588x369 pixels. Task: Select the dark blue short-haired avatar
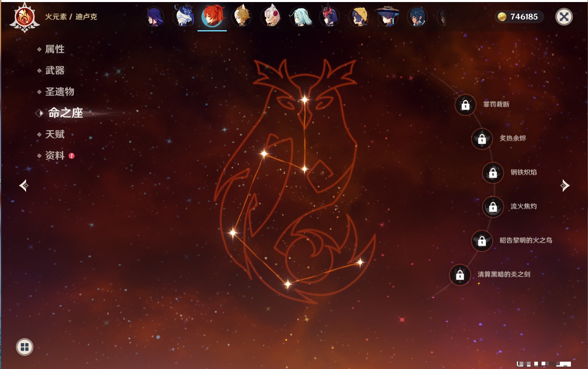click(417, 17)
